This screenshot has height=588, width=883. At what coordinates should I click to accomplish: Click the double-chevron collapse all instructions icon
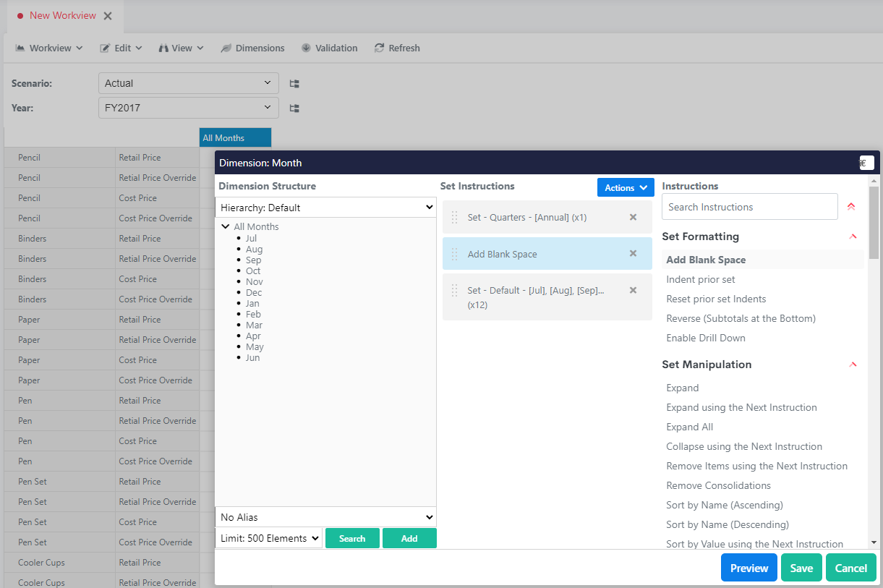click(x=851, y=207)
